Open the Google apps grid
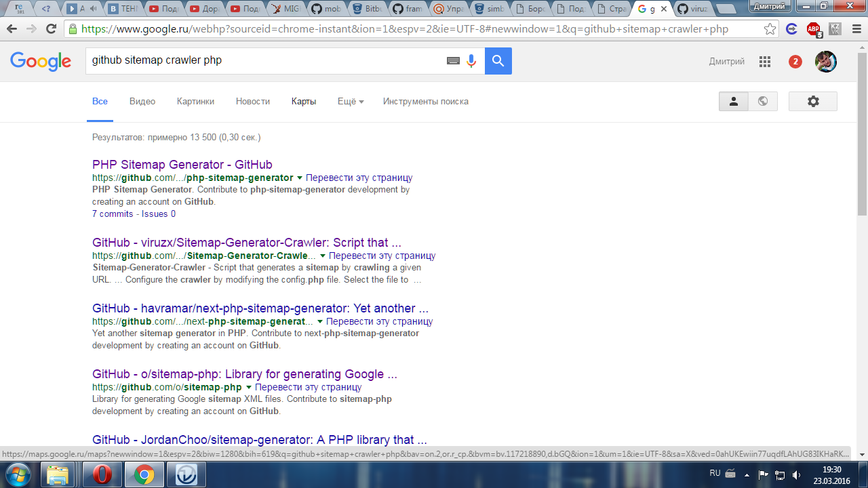The width and height of the screenshot is (868, 488). pos(765,62)
